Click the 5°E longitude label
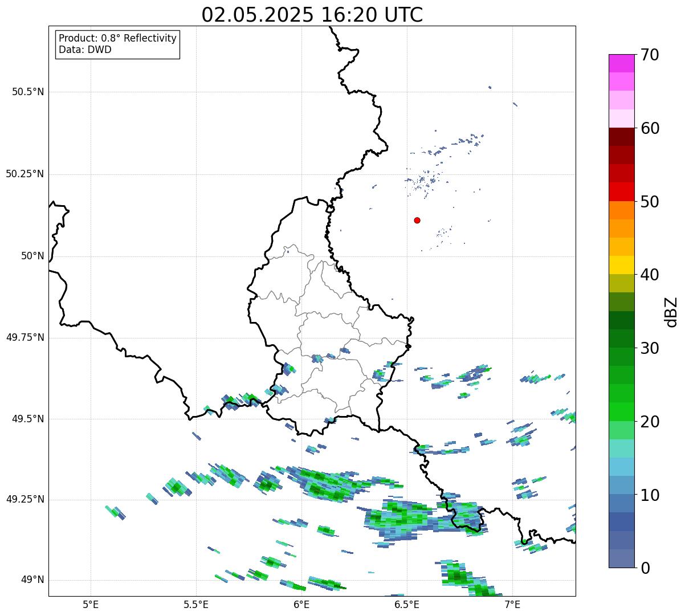 pyautogui.click(x=91, y=604)
